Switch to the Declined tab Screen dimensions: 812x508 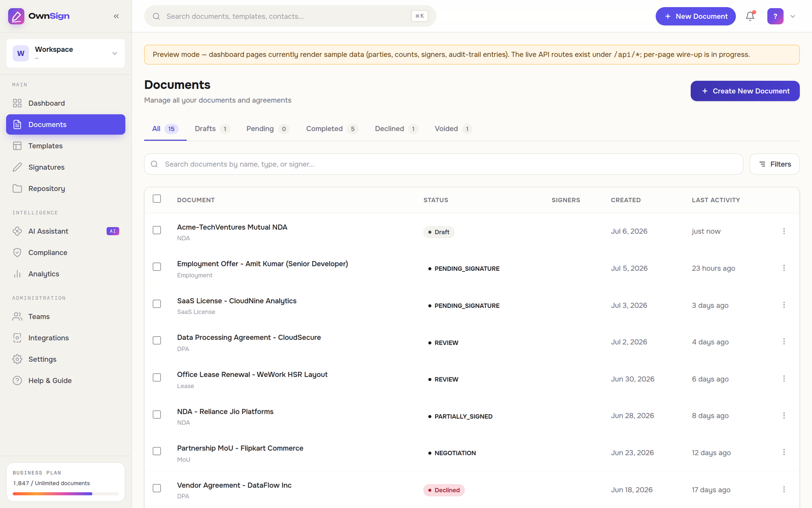click(396, 129)
